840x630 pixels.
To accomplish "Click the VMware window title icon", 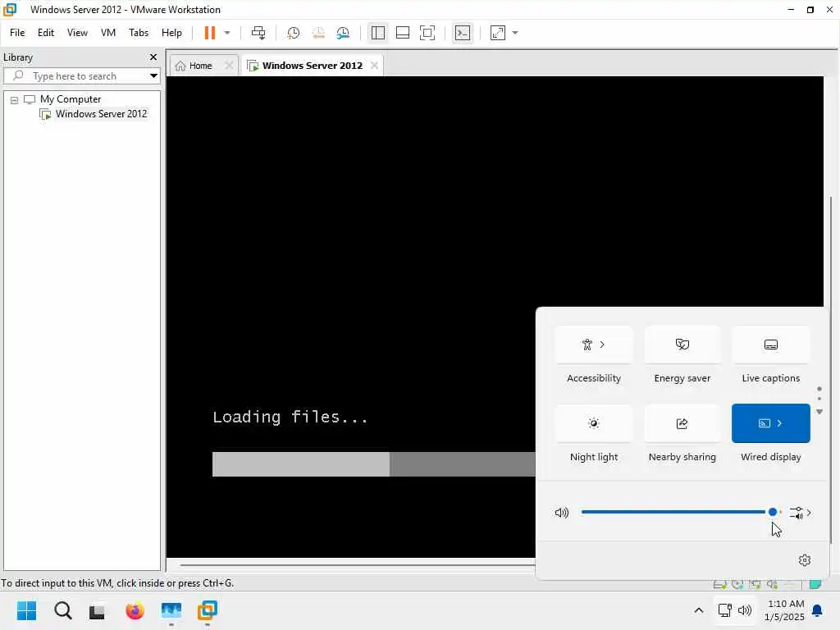I will coord(10,10).
